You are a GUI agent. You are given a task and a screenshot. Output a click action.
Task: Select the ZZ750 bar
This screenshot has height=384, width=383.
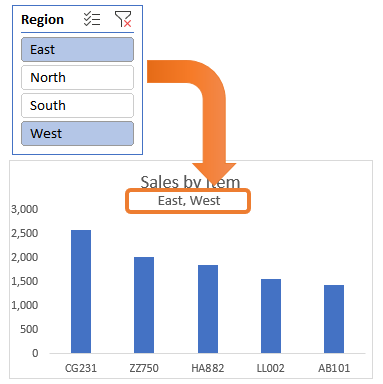144,305
